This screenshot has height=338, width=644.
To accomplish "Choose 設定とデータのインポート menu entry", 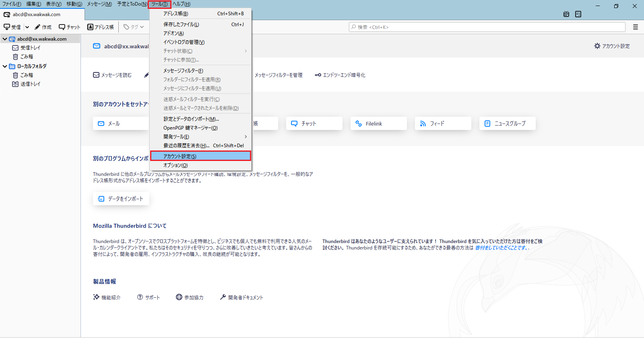I will point(200,119).
